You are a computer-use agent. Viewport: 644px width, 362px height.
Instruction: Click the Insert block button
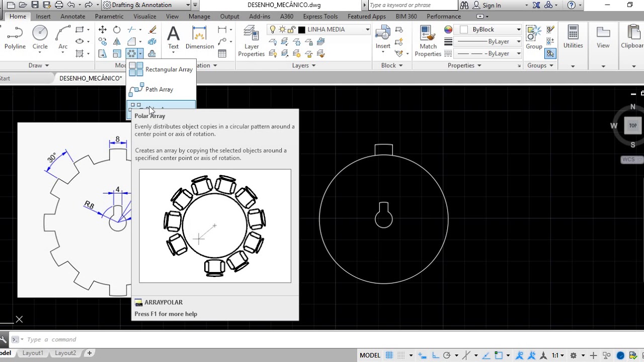pos(383,38)
